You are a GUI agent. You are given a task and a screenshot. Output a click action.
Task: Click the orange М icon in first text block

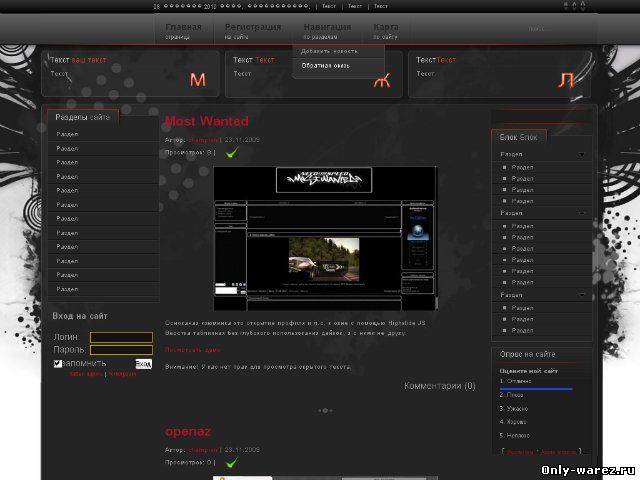point(197,80)
